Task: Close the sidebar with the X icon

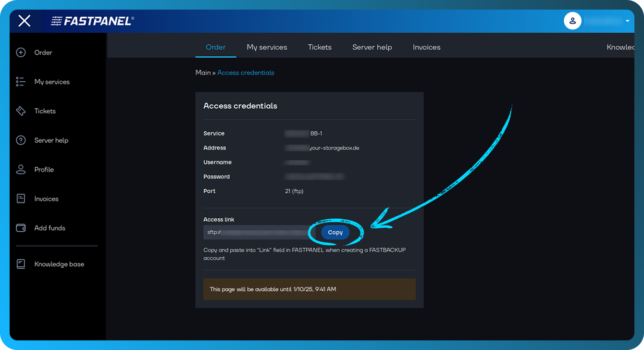Action: click(x=24, y=21)
